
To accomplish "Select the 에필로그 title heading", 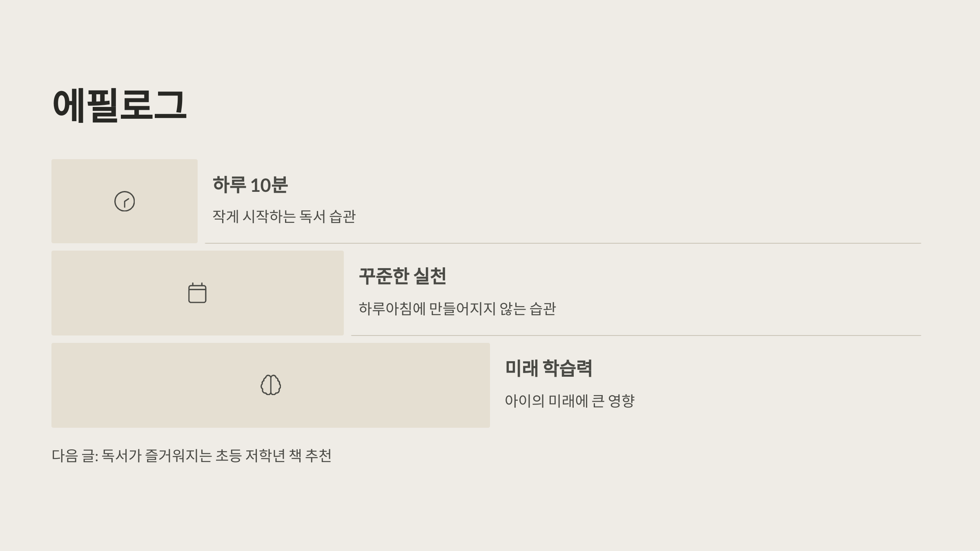I will [119, 105].
